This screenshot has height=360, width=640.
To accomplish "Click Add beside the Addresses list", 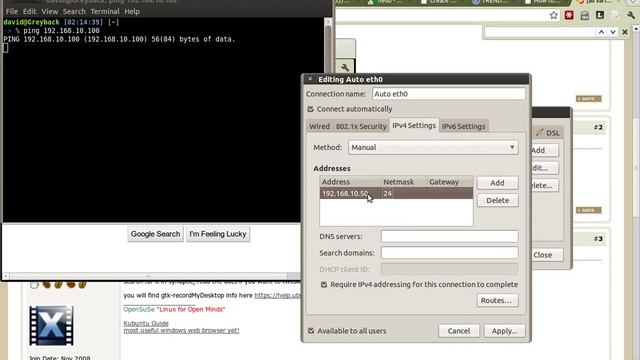I will 498,183.
